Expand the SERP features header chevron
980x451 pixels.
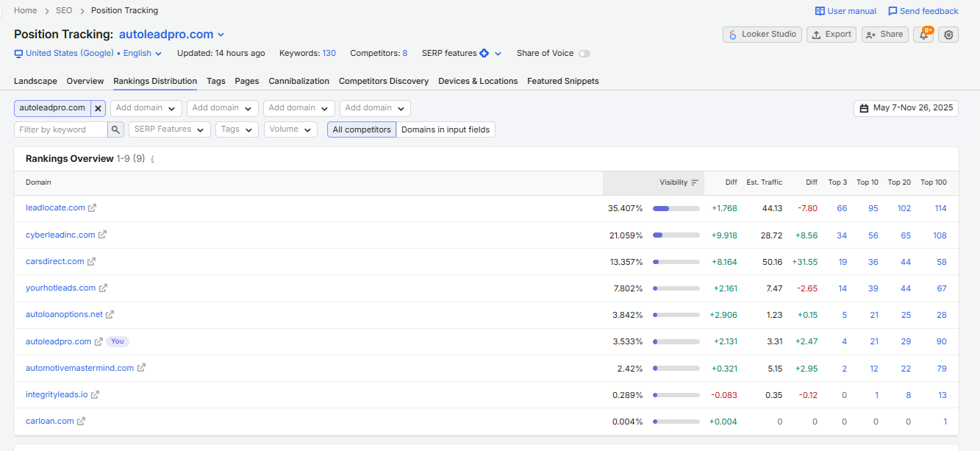(x=498, y=53)
